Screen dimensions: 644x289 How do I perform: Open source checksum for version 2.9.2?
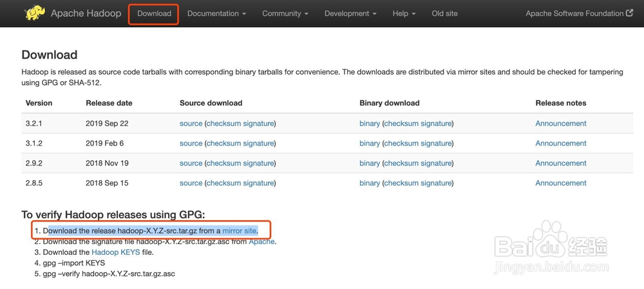point(223,163)
